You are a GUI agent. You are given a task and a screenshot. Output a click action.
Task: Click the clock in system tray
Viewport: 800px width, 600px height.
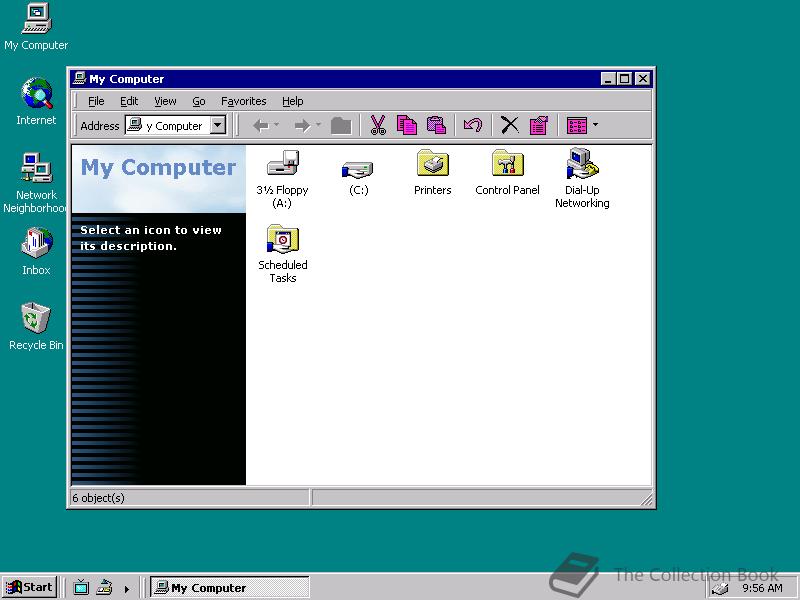pyautogui.click(x=762, y=589)
